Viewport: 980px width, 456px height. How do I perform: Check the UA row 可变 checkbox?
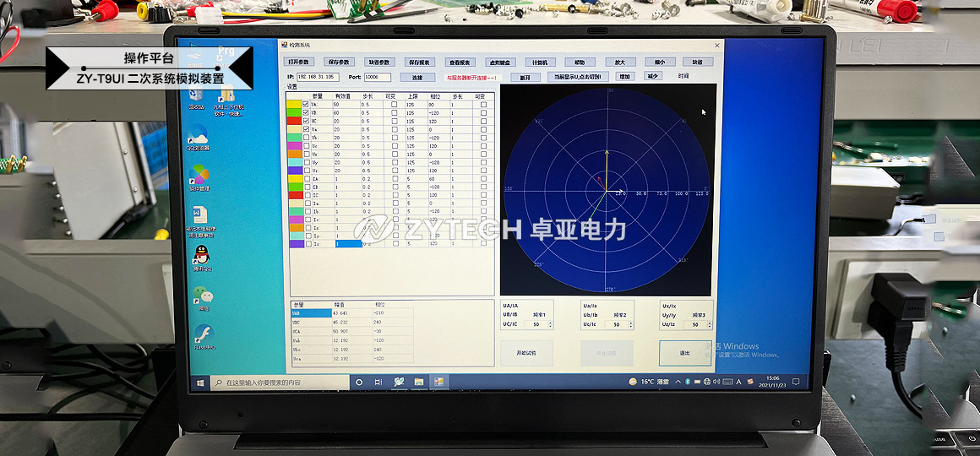[394, 105]
